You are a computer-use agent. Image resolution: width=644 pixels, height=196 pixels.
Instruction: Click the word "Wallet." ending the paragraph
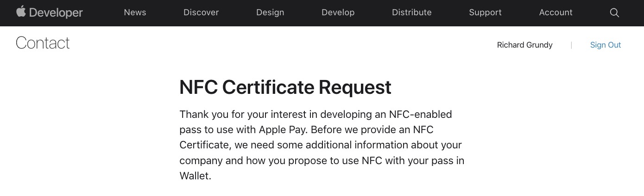(x=196, y=176)
